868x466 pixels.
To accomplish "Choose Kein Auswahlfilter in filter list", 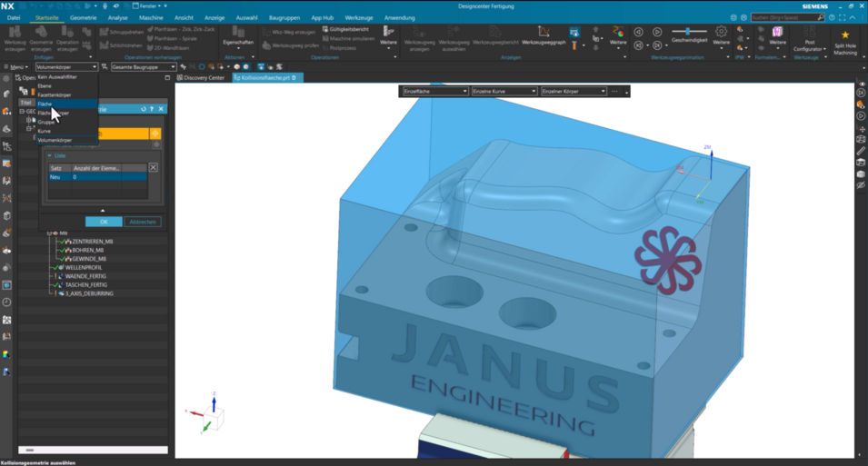I will click(x=67, y=77).
